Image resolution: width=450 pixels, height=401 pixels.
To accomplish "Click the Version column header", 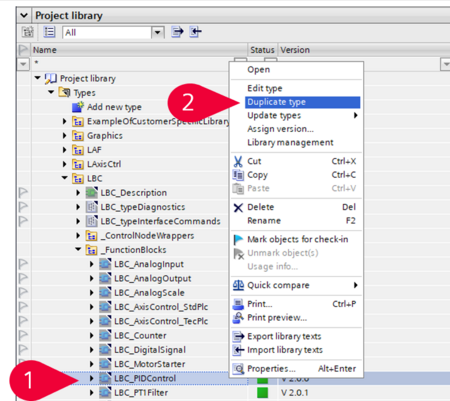I will 295,50.
